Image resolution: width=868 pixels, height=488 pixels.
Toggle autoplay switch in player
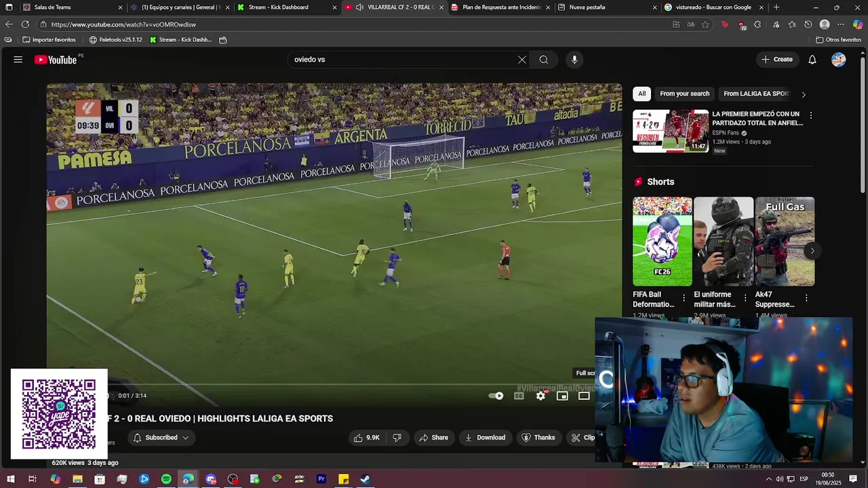(x=496, y=396)
